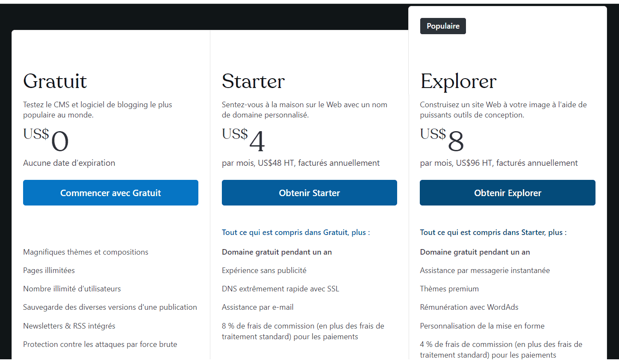Click 'Pages illimitées' feature
The image size is (619, 364).
tap(49, 270)
